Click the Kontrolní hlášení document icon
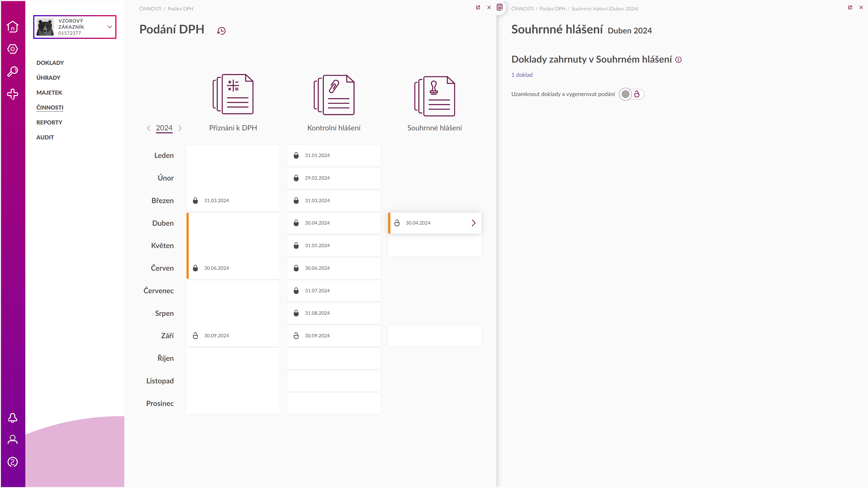 point(334,95)
